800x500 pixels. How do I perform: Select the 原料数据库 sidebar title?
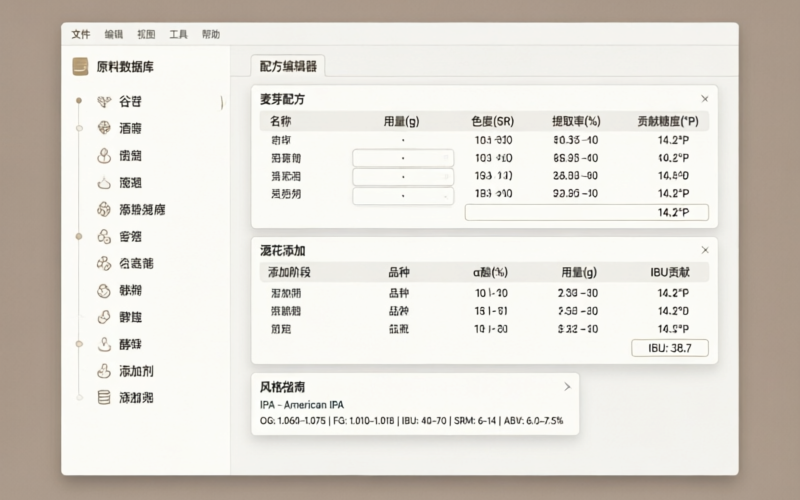[125, 67]
